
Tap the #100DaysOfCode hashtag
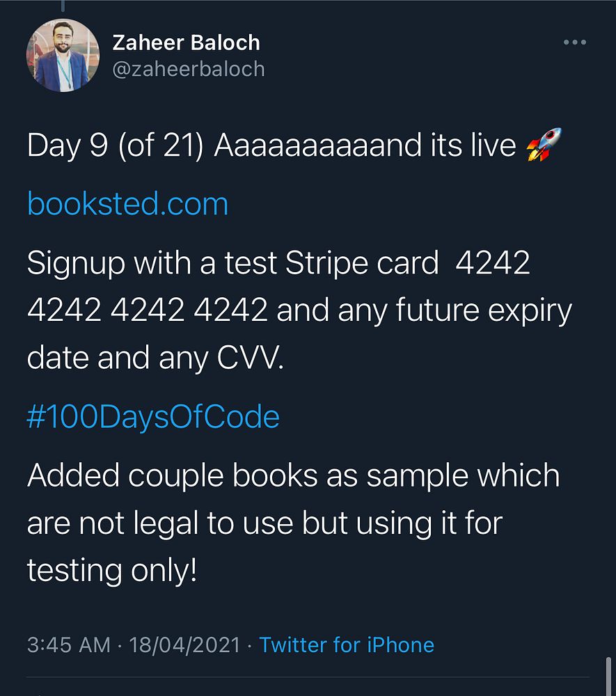[153, 417]
